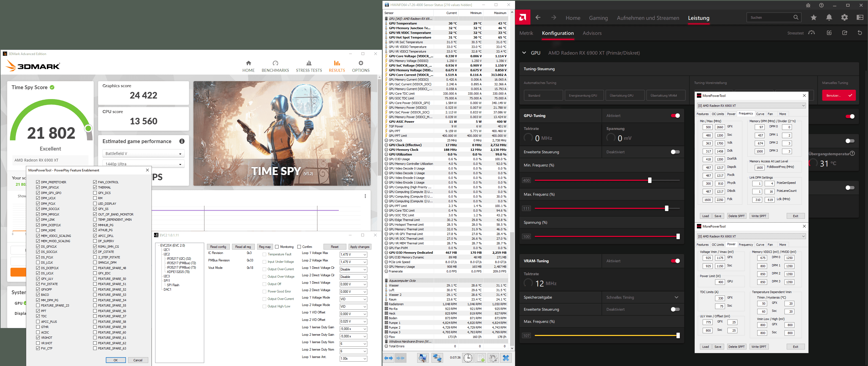Go back in Radeon Software

point(538,18)
